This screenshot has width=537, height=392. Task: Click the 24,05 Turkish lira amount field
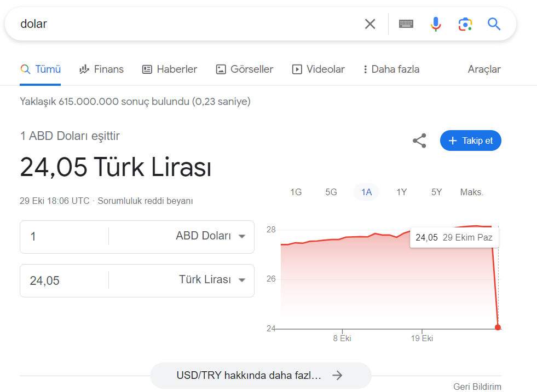[x=63, y=280]
